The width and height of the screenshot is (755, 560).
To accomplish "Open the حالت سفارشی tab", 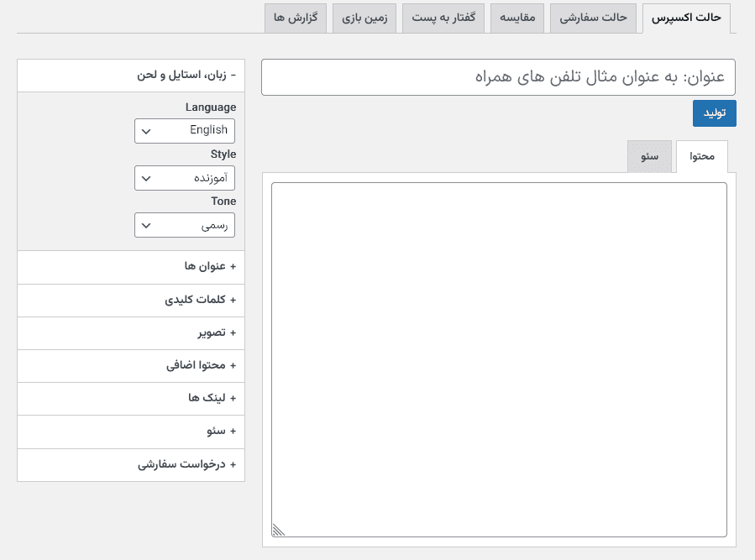I will point(593,18).
